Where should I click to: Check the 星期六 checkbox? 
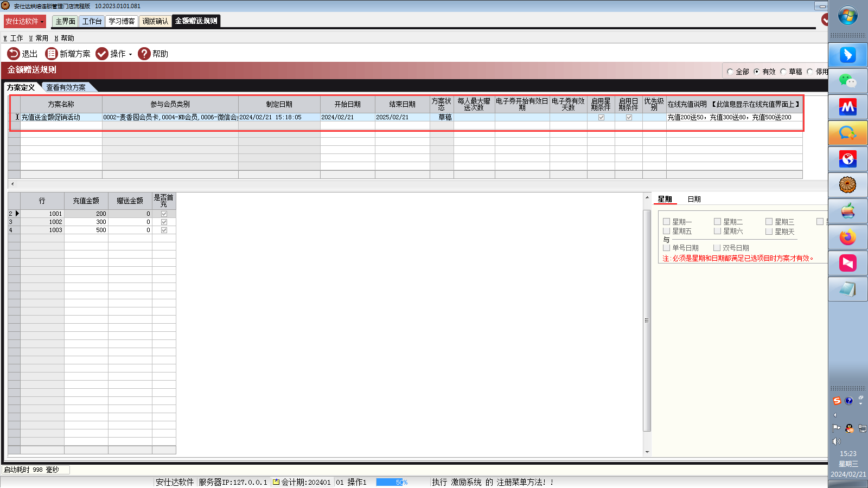coord(718,232)
